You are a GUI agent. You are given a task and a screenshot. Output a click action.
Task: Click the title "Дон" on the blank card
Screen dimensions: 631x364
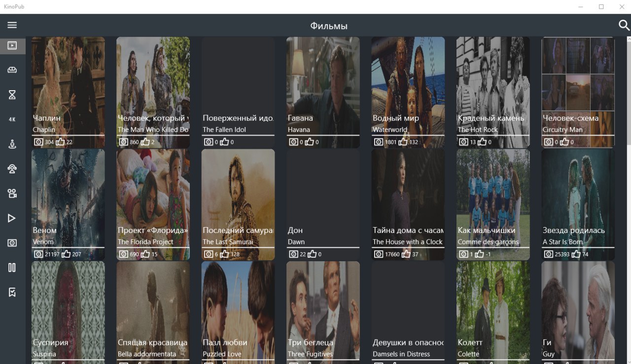295,231
